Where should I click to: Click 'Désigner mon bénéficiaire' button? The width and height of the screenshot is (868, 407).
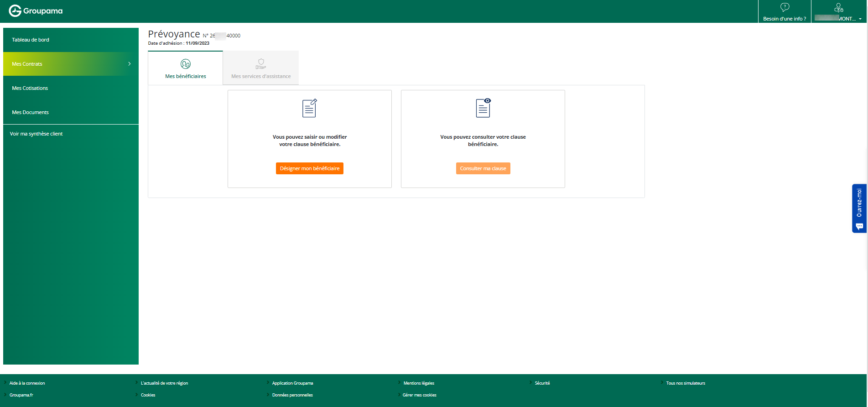[310, 168]
